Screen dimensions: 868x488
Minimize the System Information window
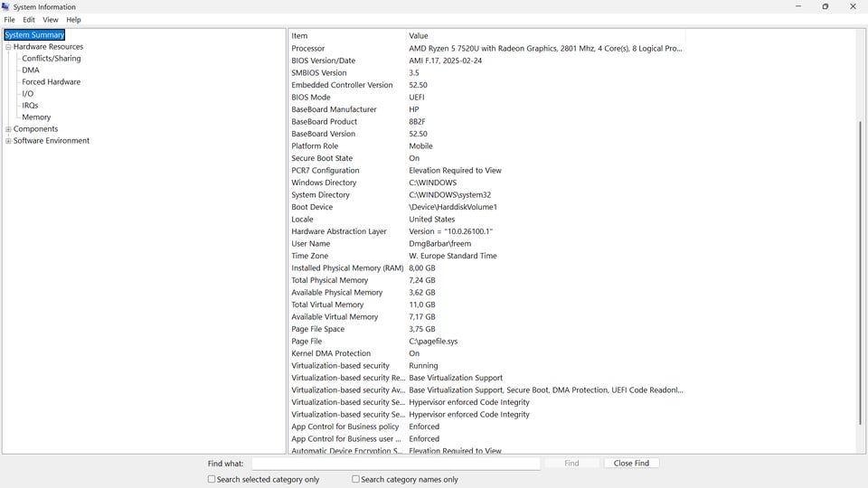(x=798, y=6)
